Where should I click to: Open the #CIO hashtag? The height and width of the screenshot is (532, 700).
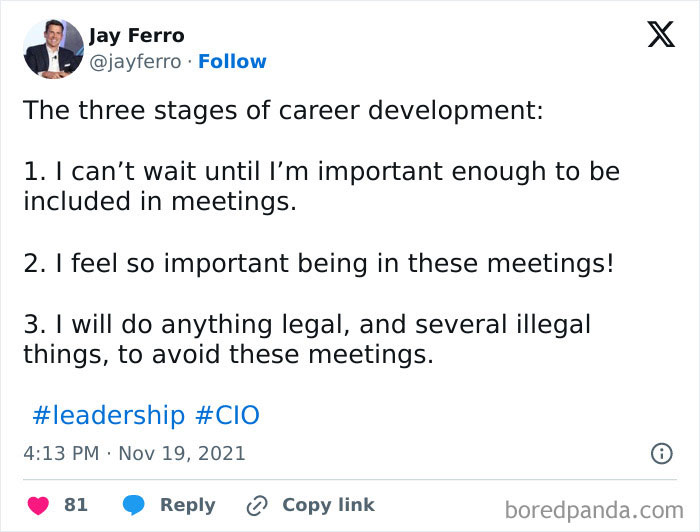pos(227,415)
